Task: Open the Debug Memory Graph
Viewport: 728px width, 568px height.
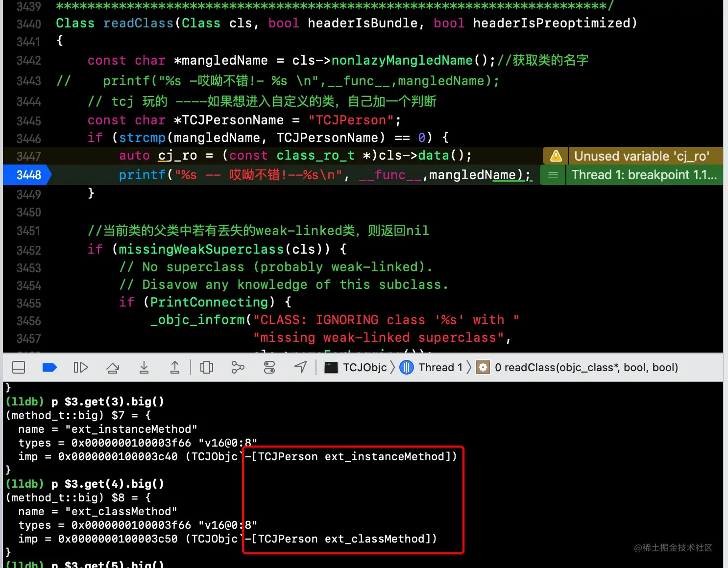Action: tap(238, 367)
